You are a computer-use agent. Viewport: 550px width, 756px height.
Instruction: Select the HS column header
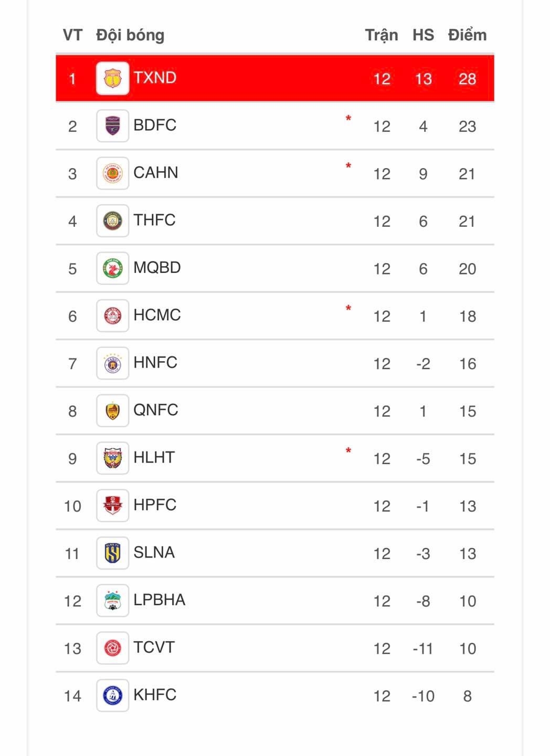[x=423, y=35]
